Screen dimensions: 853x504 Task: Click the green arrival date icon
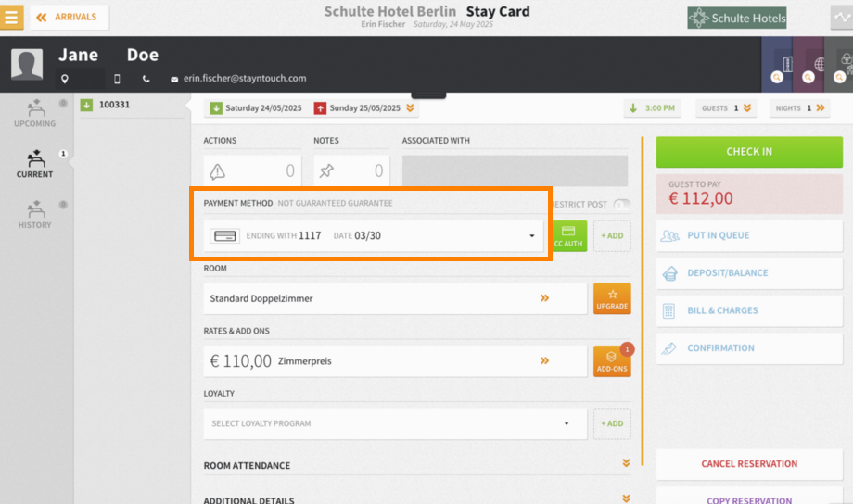tap(216, 108)
